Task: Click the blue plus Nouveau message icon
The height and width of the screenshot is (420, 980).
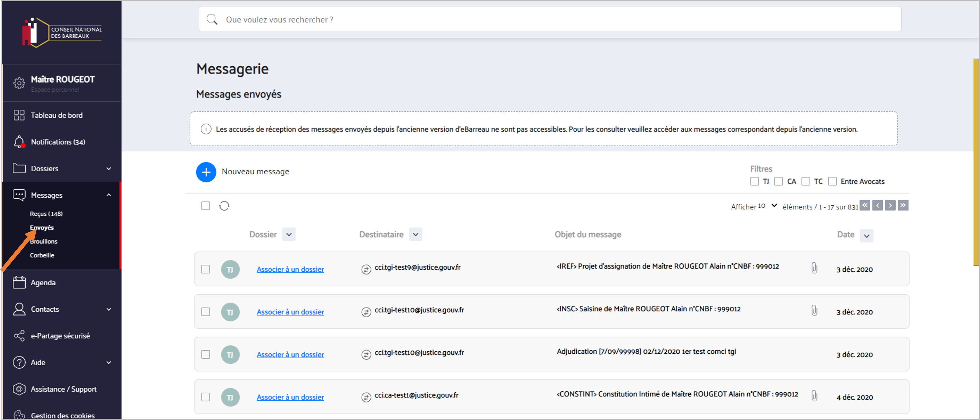Action: (x=206, y=172)
